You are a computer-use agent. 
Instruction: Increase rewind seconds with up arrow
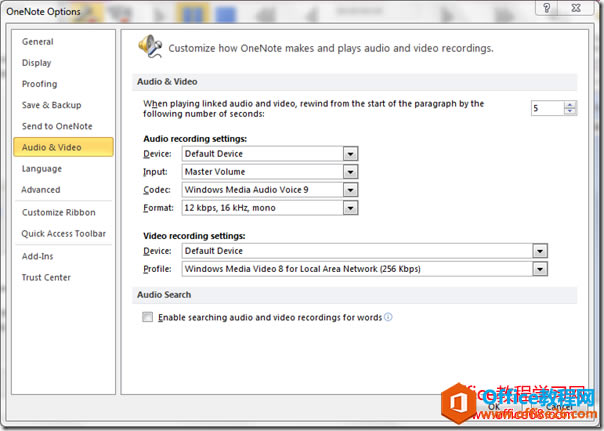(x=570, y=105)
